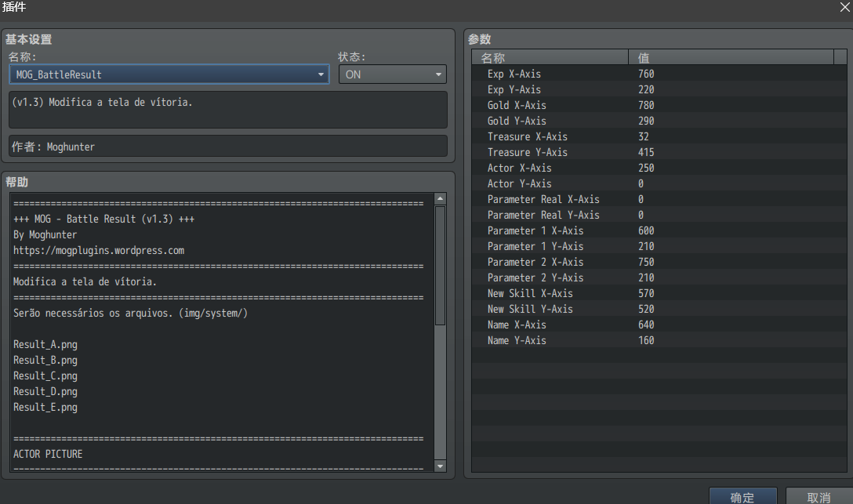The image size is (853, 504).
Task: Click the 作者 Moghunter author field
Action: coord(228,147)
